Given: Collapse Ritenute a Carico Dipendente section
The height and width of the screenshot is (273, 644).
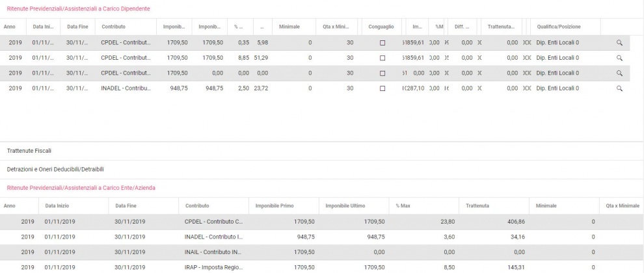Looking at the screenshot, I should (x=78, y=8).
